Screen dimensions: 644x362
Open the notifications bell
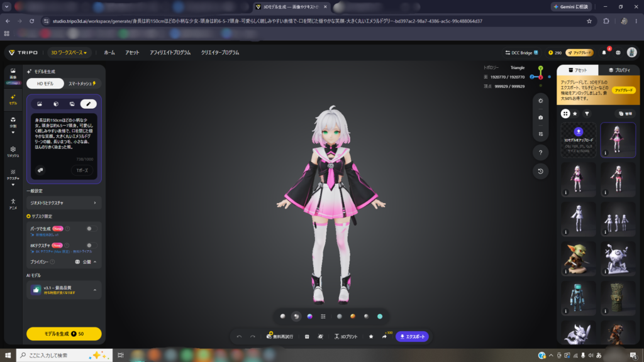[604, 53]
